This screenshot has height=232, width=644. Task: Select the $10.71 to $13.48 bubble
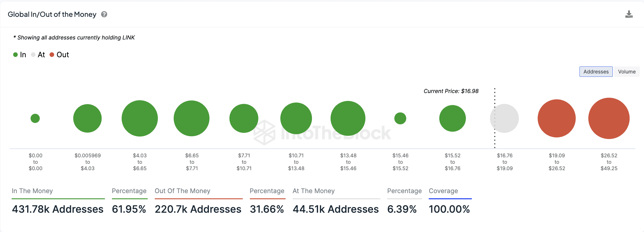(x=296, y=118)
